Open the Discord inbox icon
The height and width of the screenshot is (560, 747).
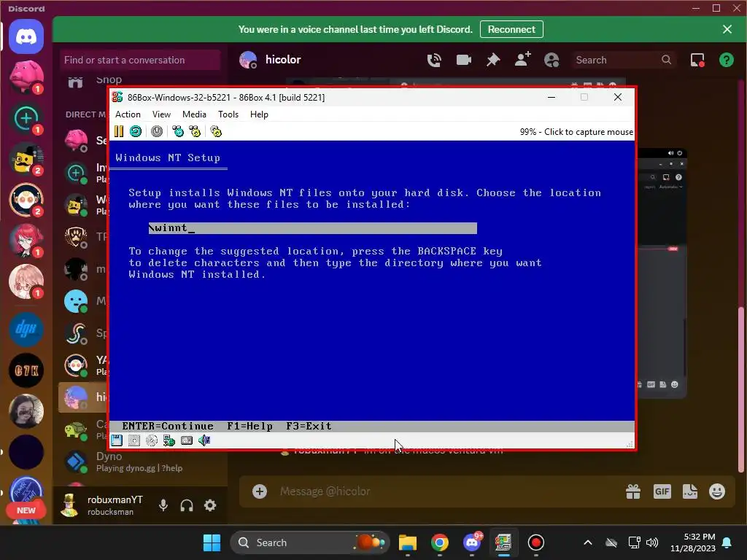tap(697, 60)
